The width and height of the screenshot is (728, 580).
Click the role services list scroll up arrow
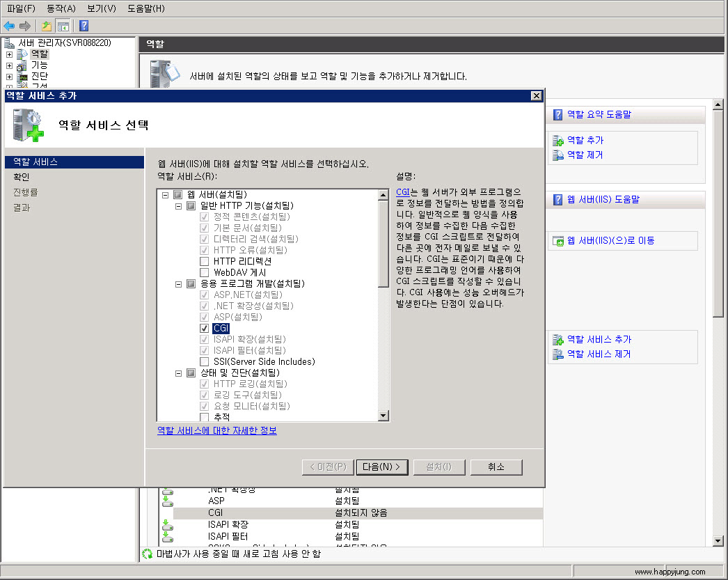[383, 195]
